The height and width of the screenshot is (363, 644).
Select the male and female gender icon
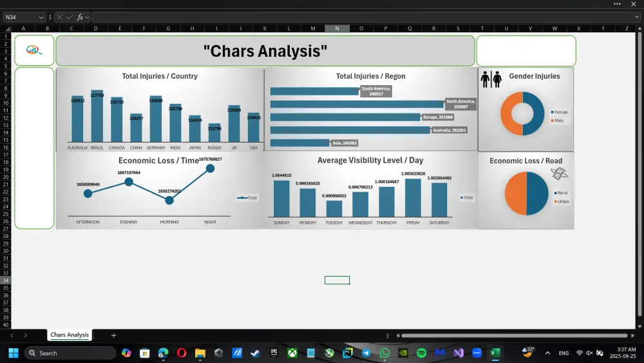(491, 79)
